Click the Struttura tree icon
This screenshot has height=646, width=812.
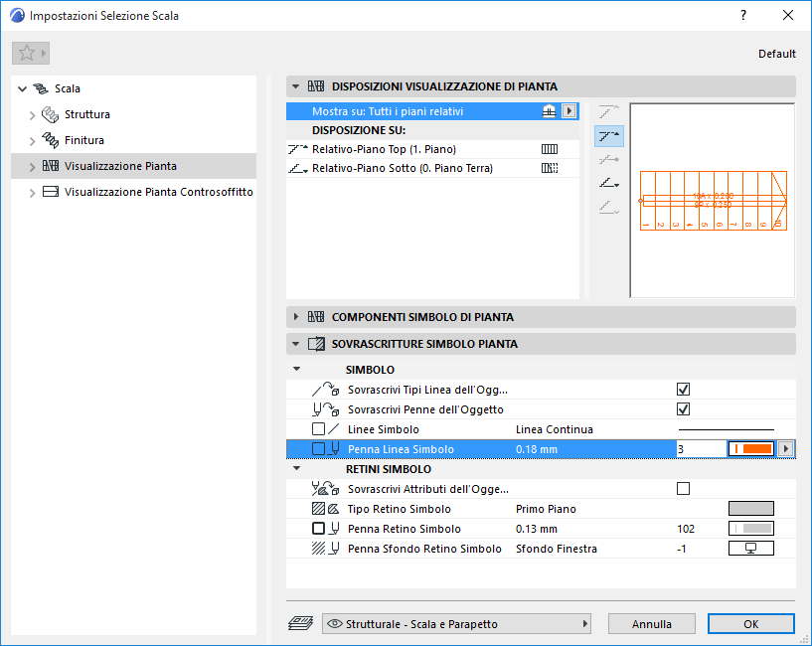51,114
